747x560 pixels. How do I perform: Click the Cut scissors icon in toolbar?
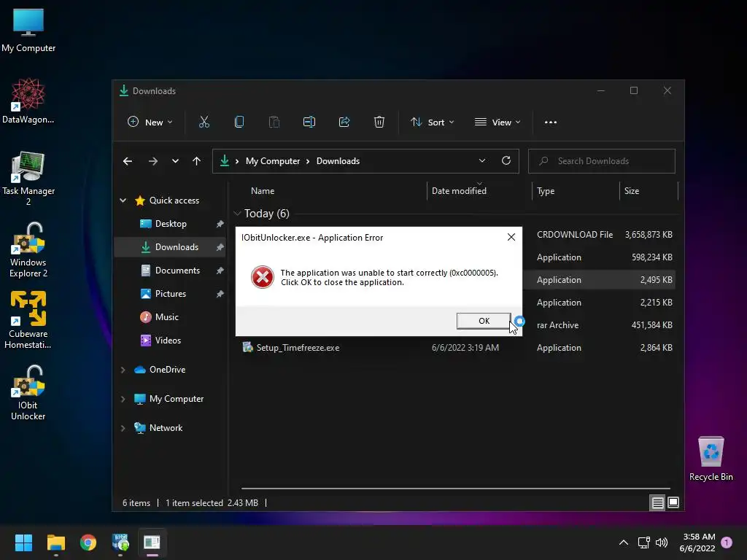(204, 122)
